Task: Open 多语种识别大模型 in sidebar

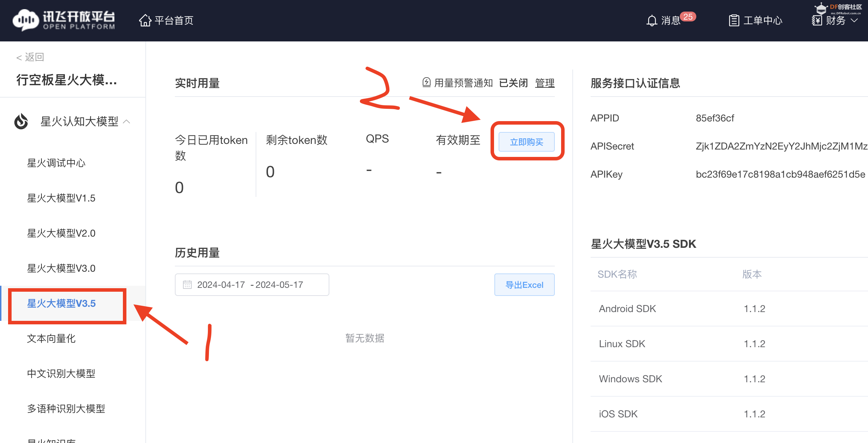Action: pyautogui.click(x=66, y=409)
